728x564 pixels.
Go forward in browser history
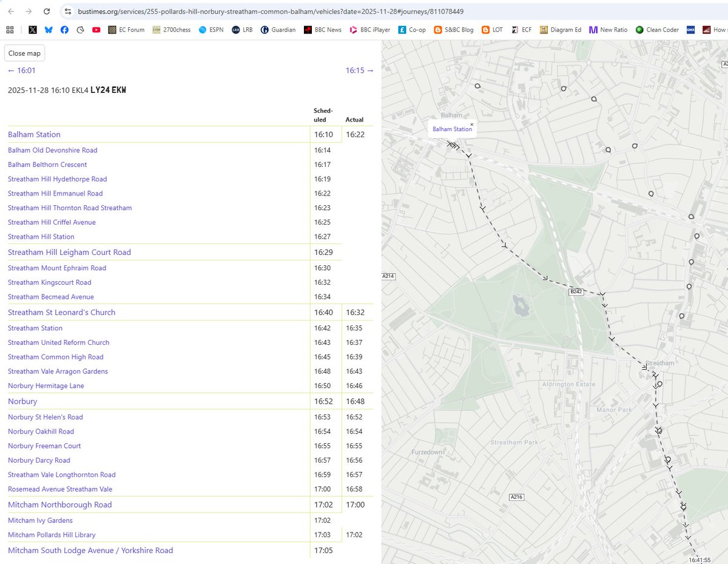(x=29, y=12)
